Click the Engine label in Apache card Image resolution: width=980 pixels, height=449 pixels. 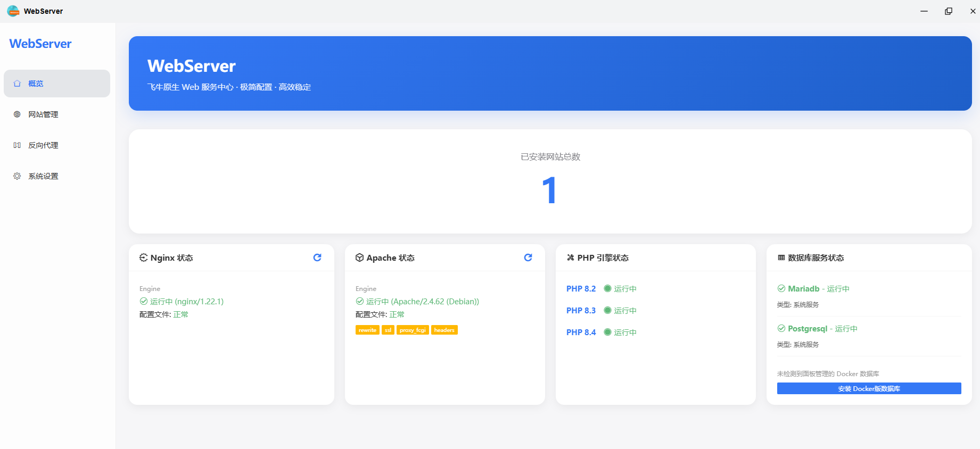pyautogui.click(x=366, y=288)
